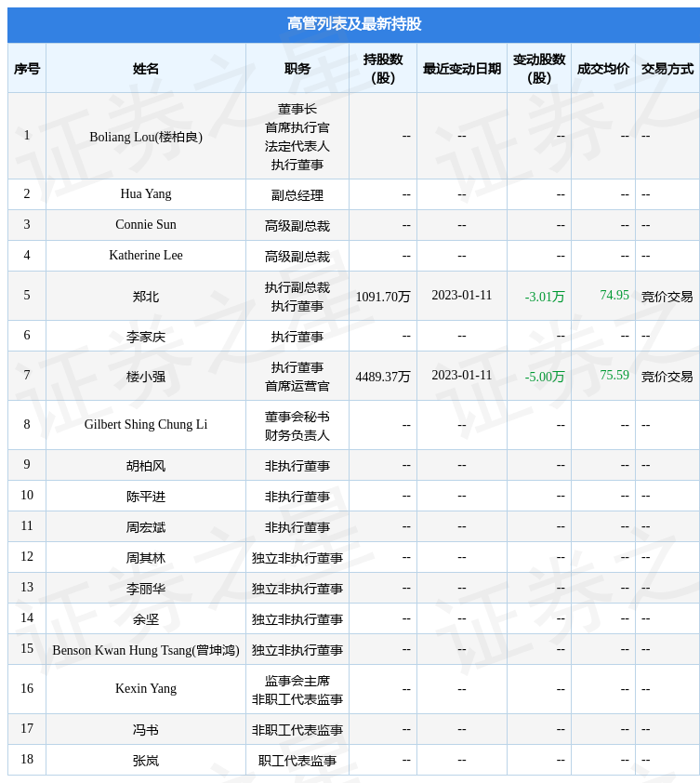Click the 变动股数(股) column header
The width and height of the screenshot is (700, 783).
point(539,69)
